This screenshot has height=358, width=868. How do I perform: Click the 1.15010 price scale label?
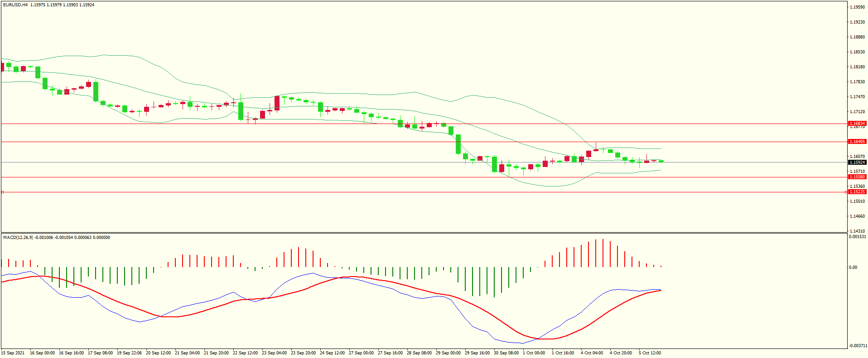pyautogui.click(x=857, y=201)
